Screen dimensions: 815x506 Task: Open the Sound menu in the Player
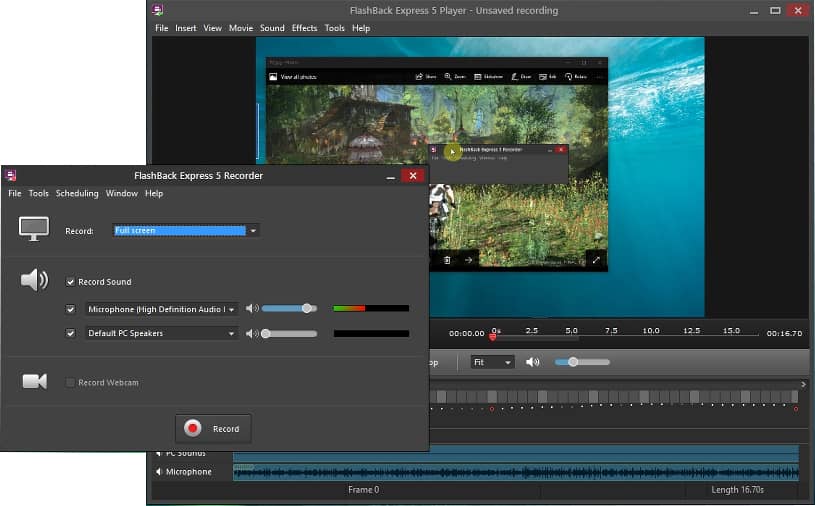click(x=272, y=28)
